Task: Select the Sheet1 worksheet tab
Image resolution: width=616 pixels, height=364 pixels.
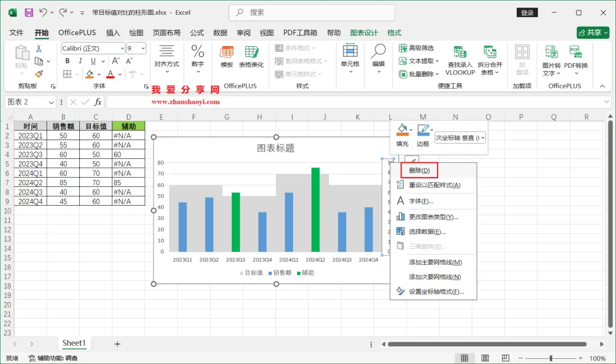Action: coord(74,343)
